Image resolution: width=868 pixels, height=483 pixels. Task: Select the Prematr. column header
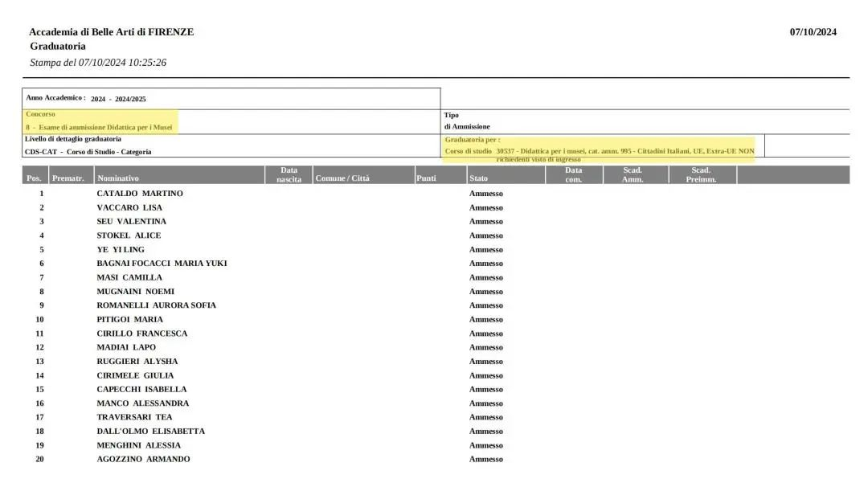pyautogui.click(x=68, y=178)
